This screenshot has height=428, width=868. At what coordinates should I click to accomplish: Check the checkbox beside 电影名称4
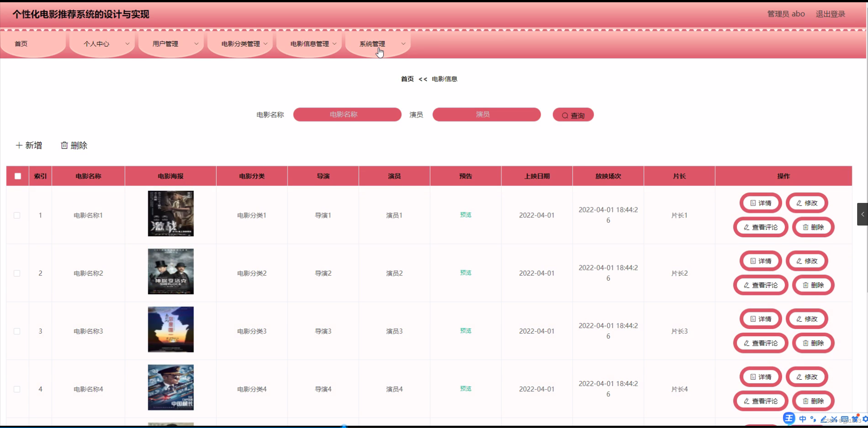[17, 389]
